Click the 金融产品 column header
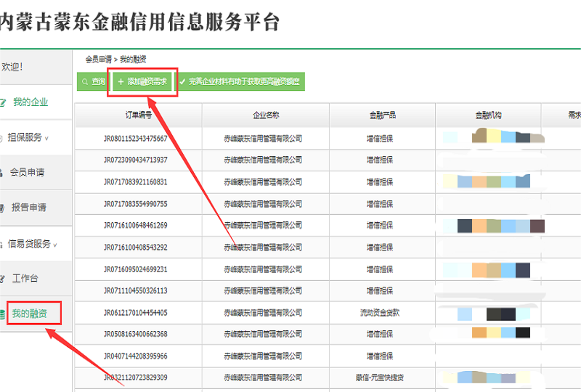Viewport: 581px width, 392px height. click(x=382, y=115)
